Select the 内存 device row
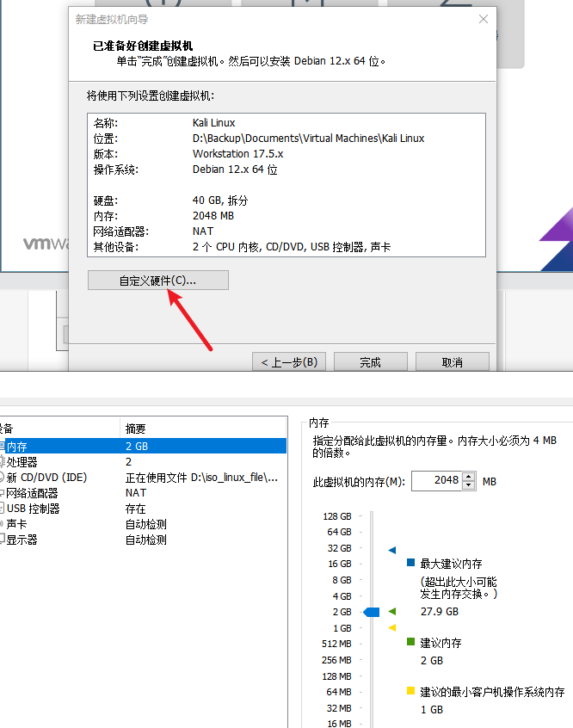This screenshot has height=728, width=573. pyautogui.click(x=17, y=447)
